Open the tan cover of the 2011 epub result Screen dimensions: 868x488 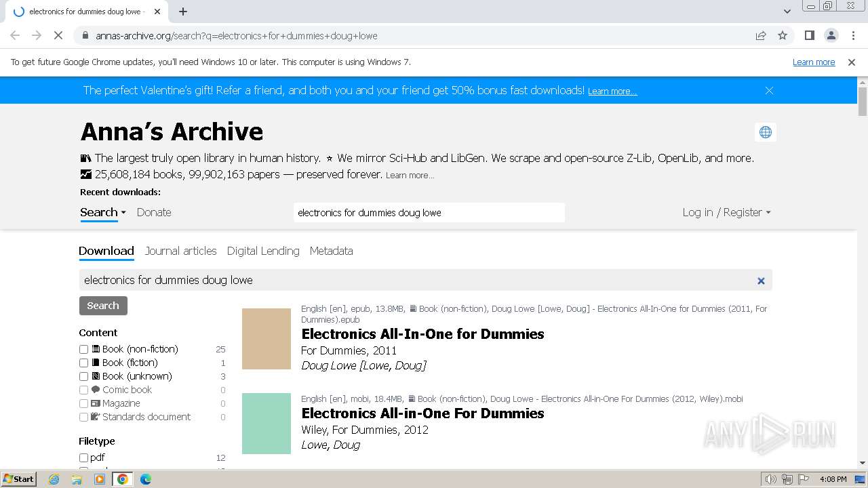[267, 339]
